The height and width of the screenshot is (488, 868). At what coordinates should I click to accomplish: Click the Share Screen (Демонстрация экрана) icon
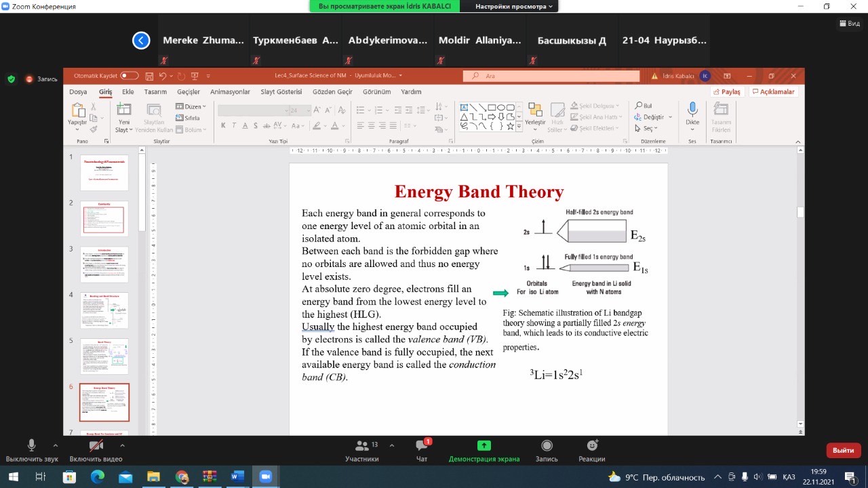pos(484,445)
